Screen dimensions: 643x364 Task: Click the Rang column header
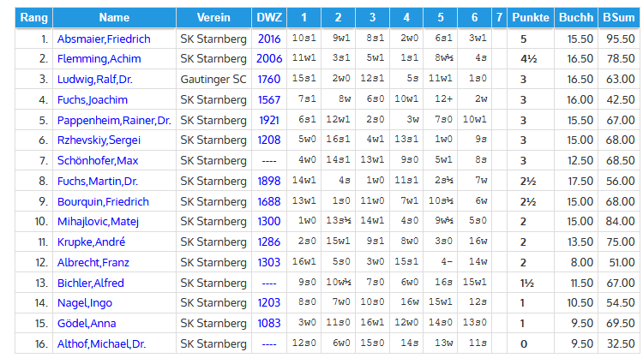click(34, 17)
